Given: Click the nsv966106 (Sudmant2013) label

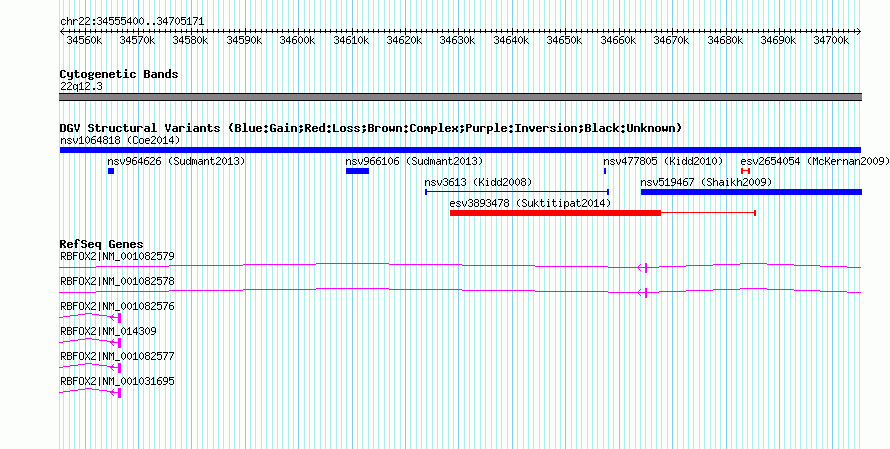Looking at the screenshot, I should pyautogui.click(x=414, y=162).
